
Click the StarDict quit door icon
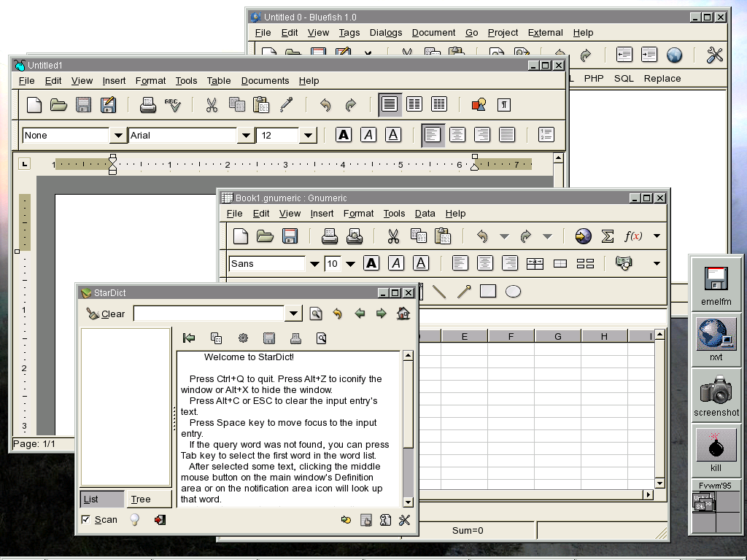click(x=160, y=519)
